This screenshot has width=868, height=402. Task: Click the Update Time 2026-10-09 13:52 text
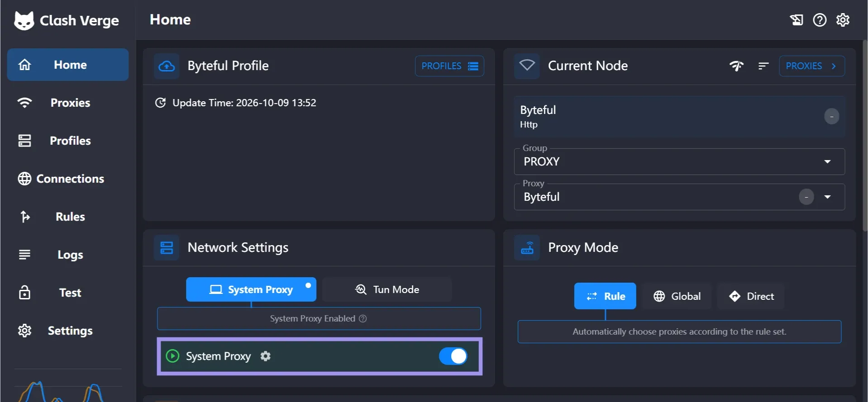pos(244,103)
